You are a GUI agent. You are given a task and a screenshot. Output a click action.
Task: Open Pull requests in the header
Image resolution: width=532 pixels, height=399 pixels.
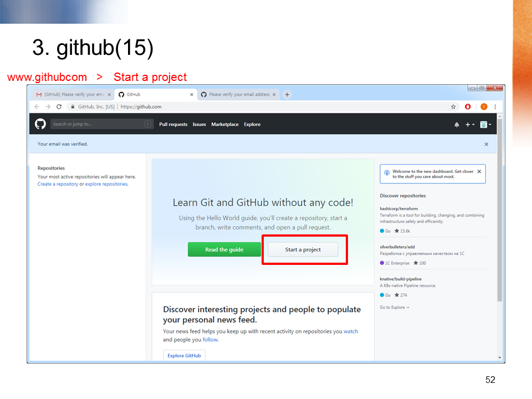click(173, 125)
